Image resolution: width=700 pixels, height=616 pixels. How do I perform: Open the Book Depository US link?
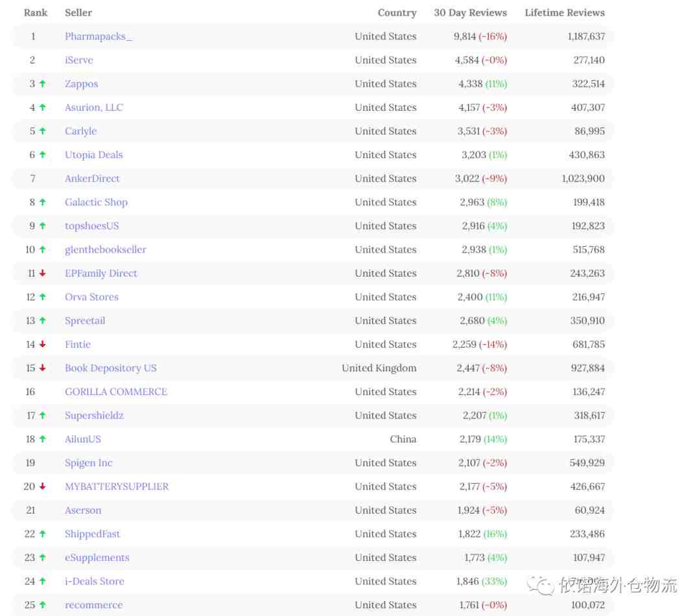click(111, 367)
